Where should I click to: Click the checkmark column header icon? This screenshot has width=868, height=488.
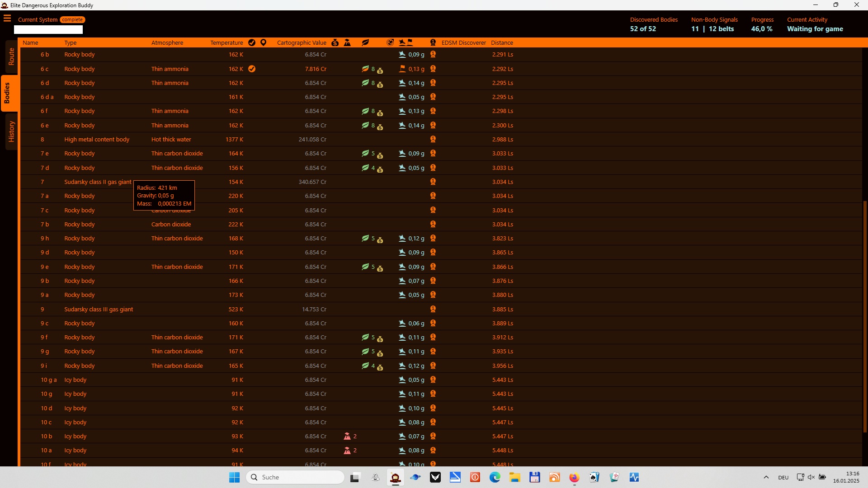(x=252, y=42)
